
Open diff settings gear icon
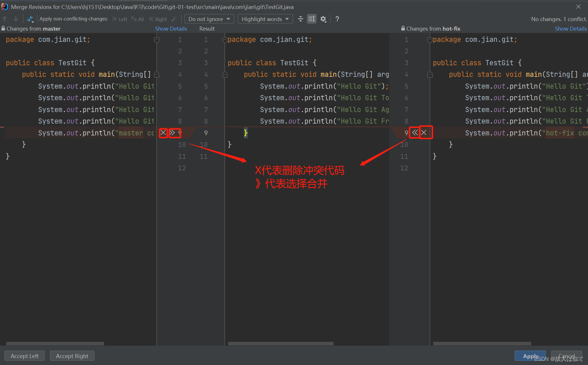[323, 19]
